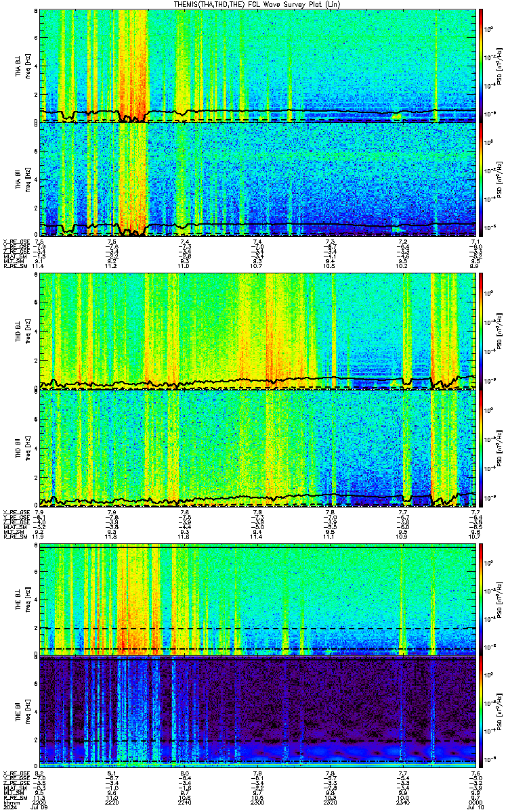Select the THA B-parallel spectrogram panel
Viewport: 508px width, 812px height.
[x=257, y=179]
